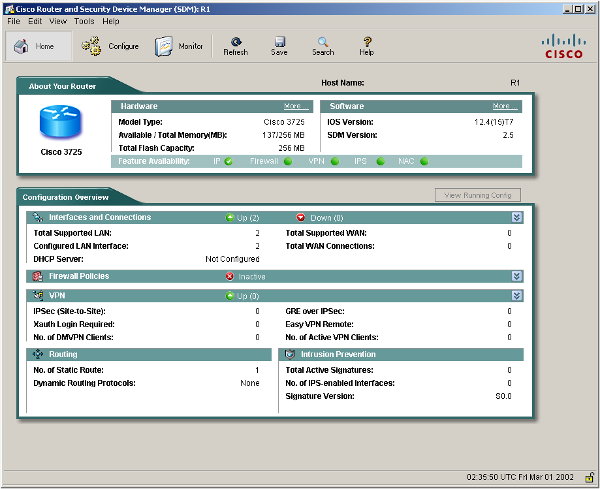Expand the Firewall Policies section
The width and height of the screenshot is (600, 489).
[517, 276]
